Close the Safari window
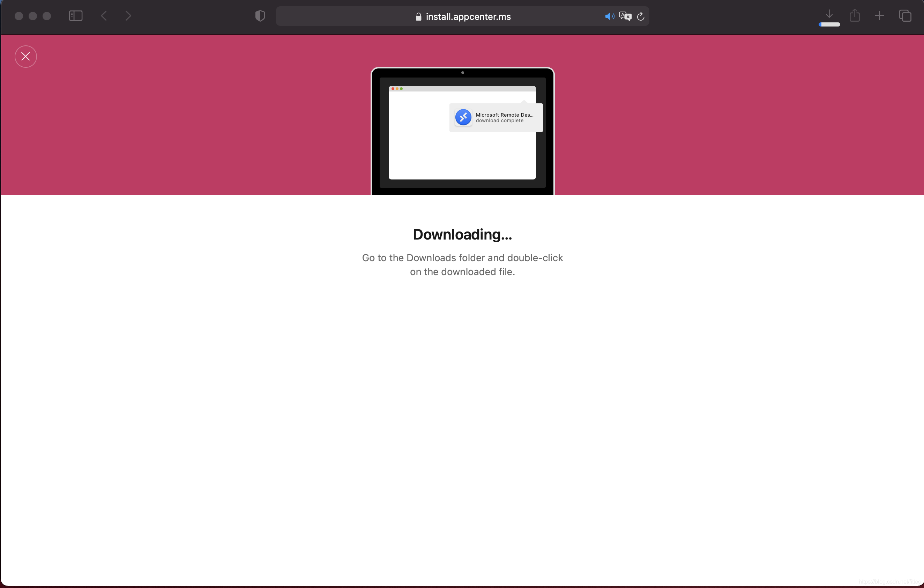The image size is (924, 588). click(19, 16)
